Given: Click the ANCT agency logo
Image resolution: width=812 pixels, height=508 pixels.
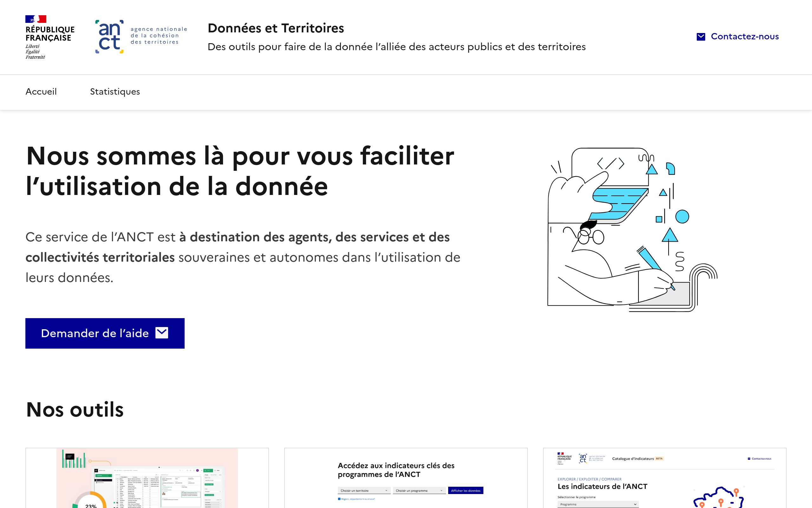Looking at the screenshot, I should [x=141, y=37].
